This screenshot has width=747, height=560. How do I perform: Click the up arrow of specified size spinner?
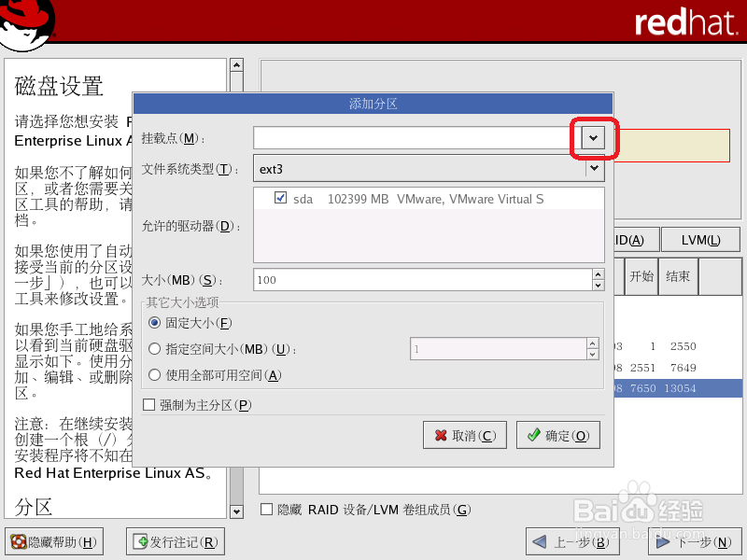(593, 343)
